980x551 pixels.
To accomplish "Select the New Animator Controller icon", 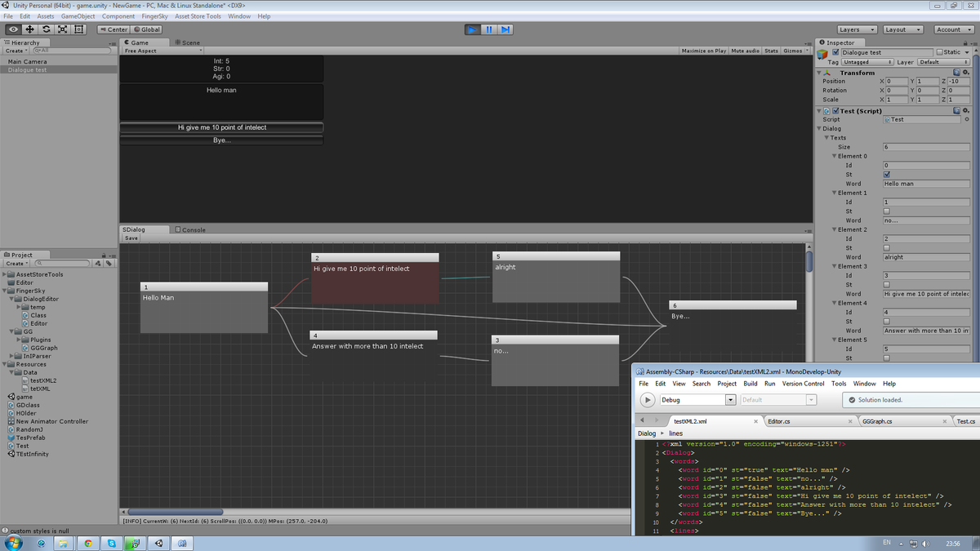I will [11, 421].
